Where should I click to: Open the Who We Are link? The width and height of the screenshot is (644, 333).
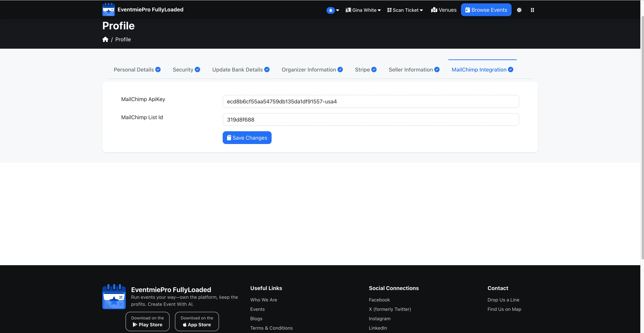coord(264,300)
